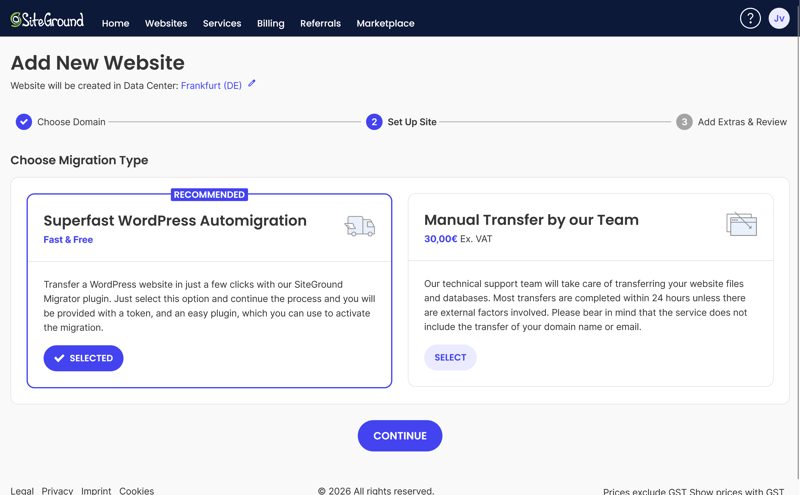The width and height of the screenshot is (800, 495).
Task: Click the RECOMMENDED badge
Action: click(209, 194)
